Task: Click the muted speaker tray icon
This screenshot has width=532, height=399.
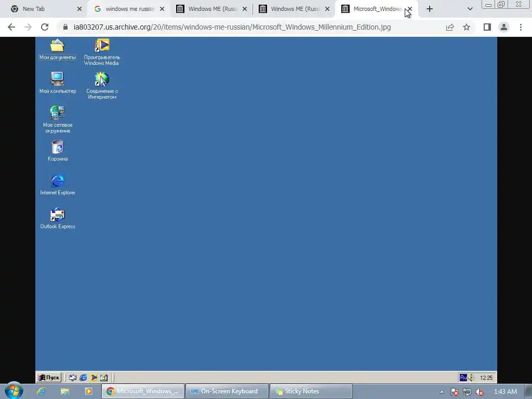Action: [480, 392]
